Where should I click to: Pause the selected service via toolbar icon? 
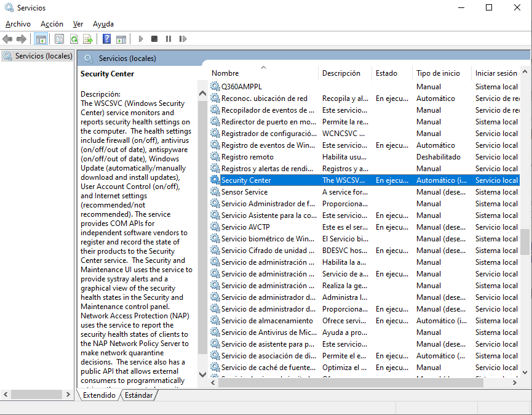169,39
